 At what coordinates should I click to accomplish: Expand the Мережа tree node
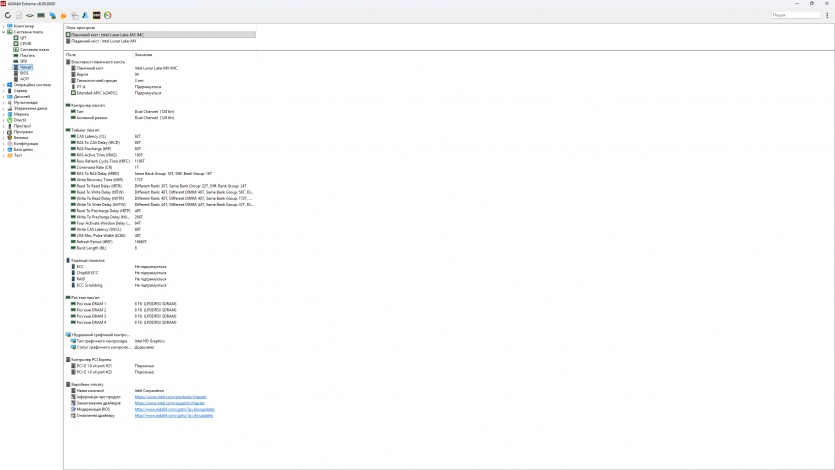point(3,114)
